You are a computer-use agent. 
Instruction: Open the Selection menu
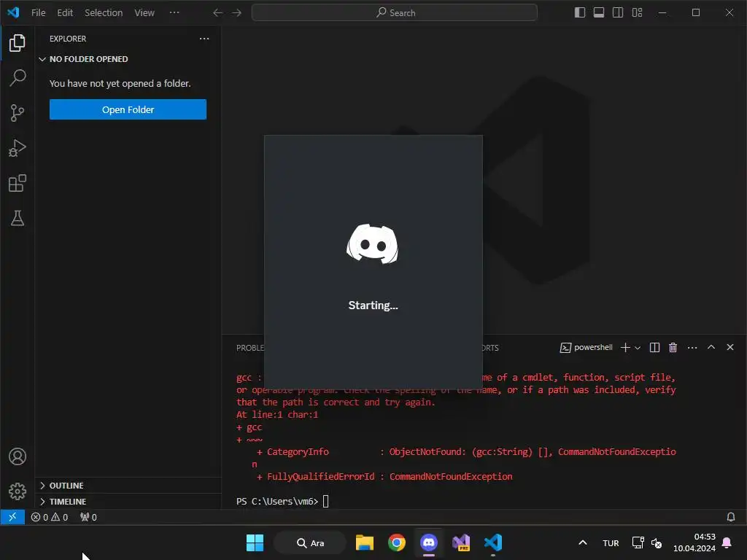[104, 13]
